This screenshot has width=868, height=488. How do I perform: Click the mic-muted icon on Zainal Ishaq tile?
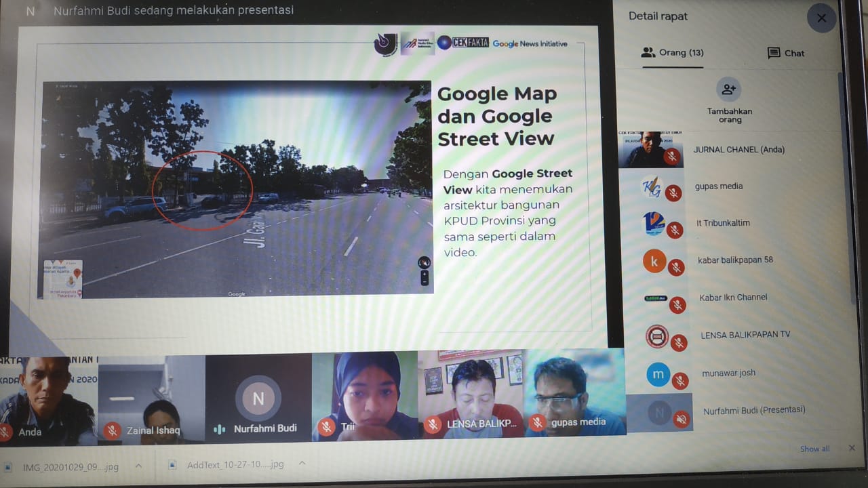tap(113, 430)
